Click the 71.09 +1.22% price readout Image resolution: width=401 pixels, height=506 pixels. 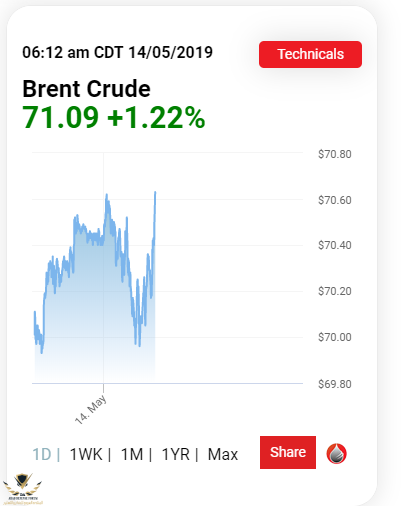coord(114,117)
